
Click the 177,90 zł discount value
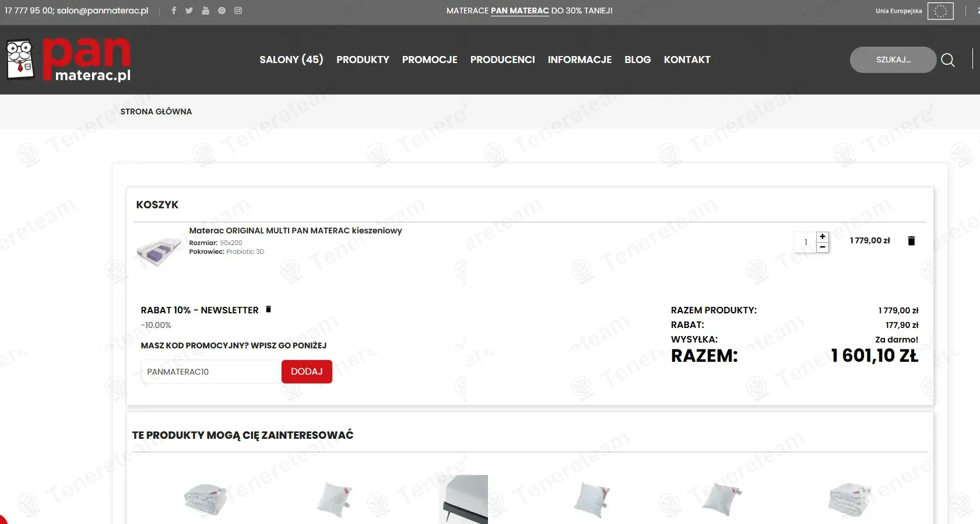click(902, 325)
